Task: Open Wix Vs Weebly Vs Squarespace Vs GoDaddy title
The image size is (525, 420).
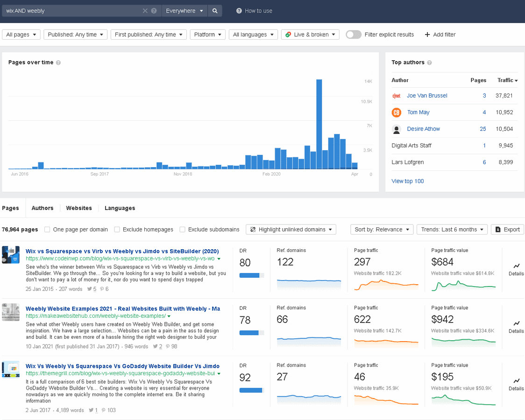Action: pyautogui.click(x=122, y=366)
